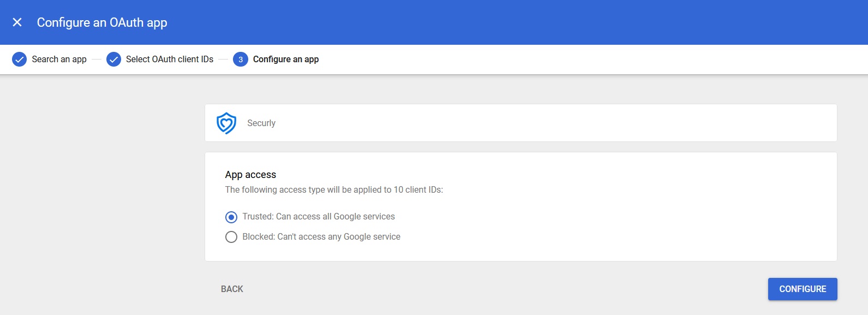The image size is (868, 315).
Task: Go to the Select OAuth client IDs step
Action: point(170,60)
